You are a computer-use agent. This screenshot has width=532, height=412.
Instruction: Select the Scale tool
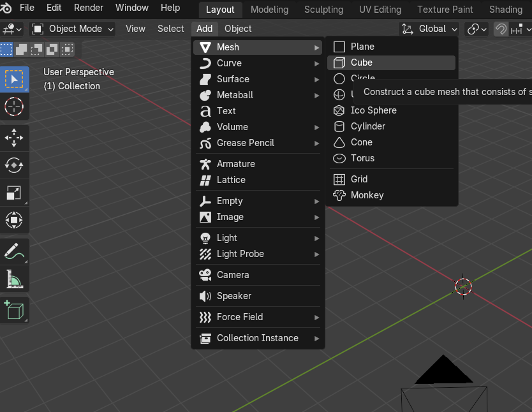(x=14, y=193)
